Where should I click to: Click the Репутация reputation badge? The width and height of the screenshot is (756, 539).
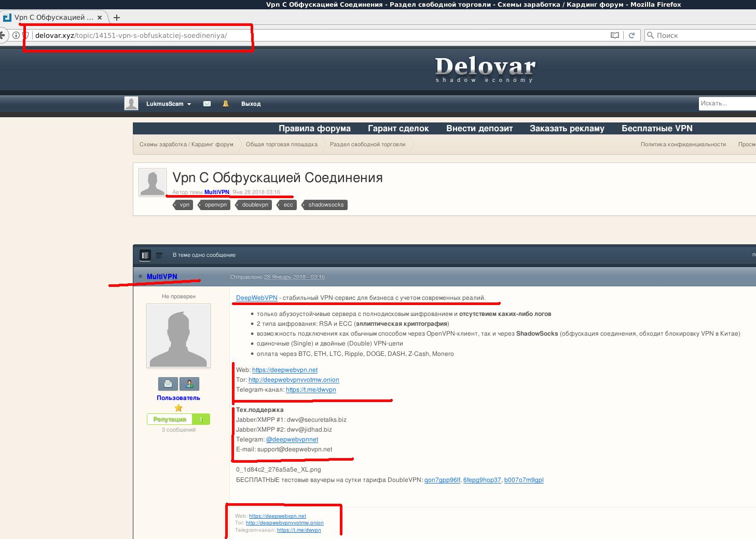[x=178, y=419]
